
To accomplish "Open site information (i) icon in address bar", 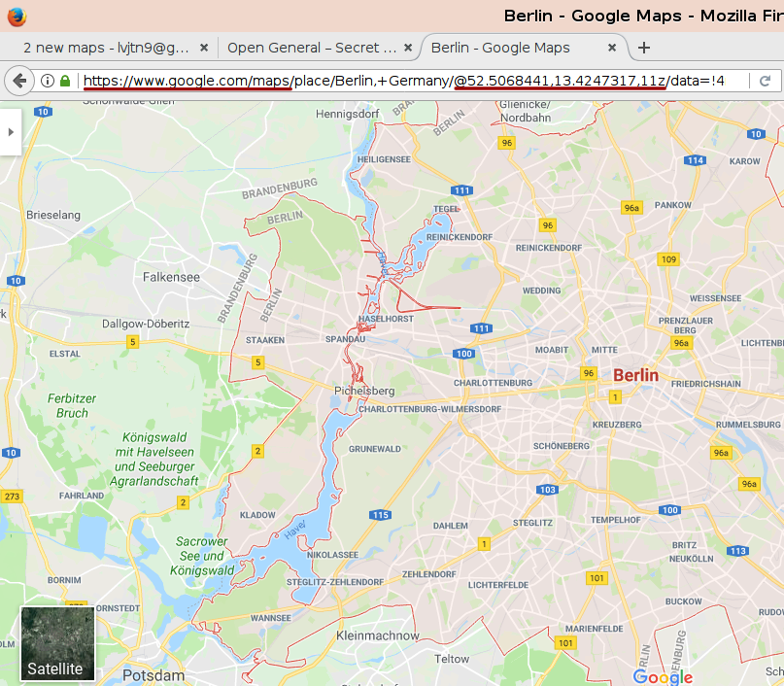I will point(48,81).
